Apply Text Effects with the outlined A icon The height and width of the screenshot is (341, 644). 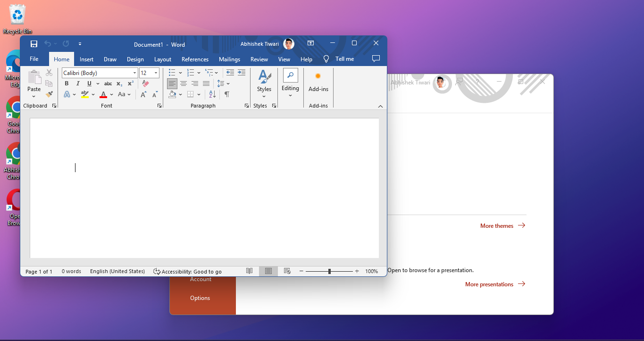click(x=67, y=94)
